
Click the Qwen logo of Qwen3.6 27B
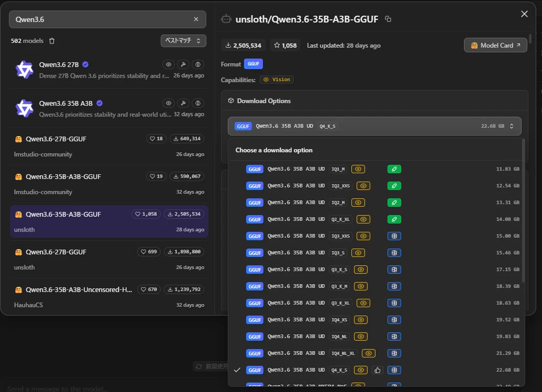point(24,70)
